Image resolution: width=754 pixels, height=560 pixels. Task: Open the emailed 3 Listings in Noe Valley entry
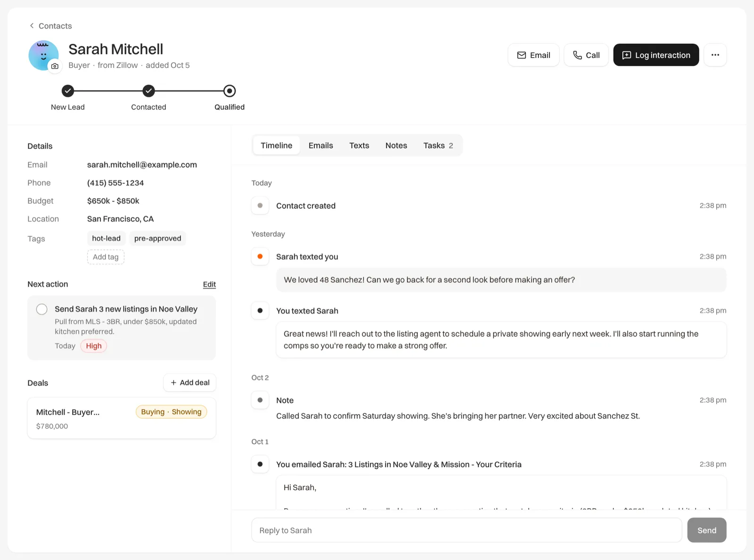coord(399,465)
